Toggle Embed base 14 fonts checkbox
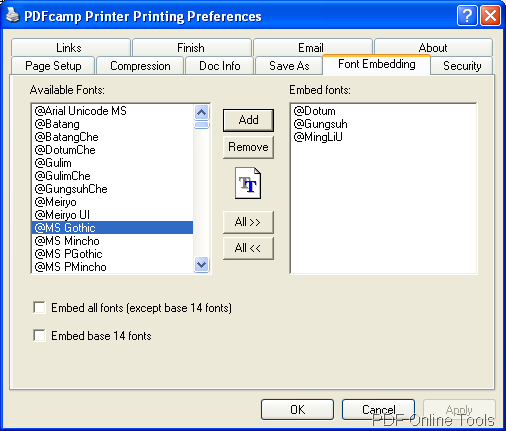Image resolution: width=506 pixels, height=431 pixels. coord(39,335)
